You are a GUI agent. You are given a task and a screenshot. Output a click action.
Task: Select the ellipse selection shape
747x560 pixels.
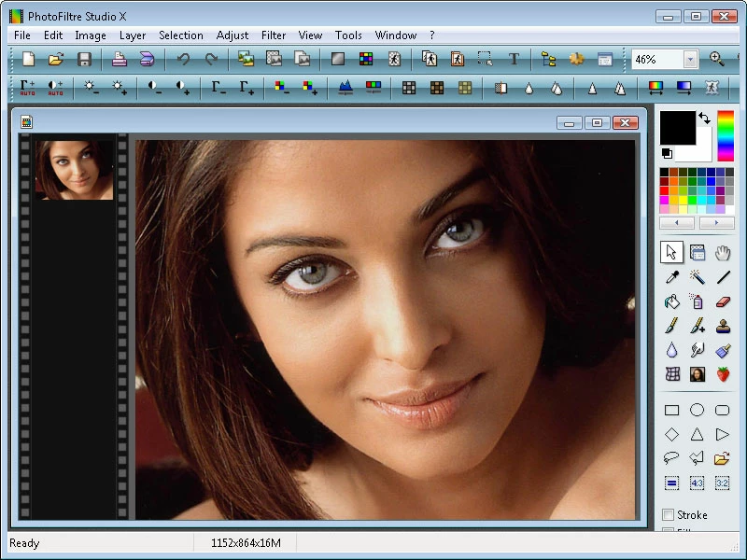pyautogui.click(x=696, y=410)
